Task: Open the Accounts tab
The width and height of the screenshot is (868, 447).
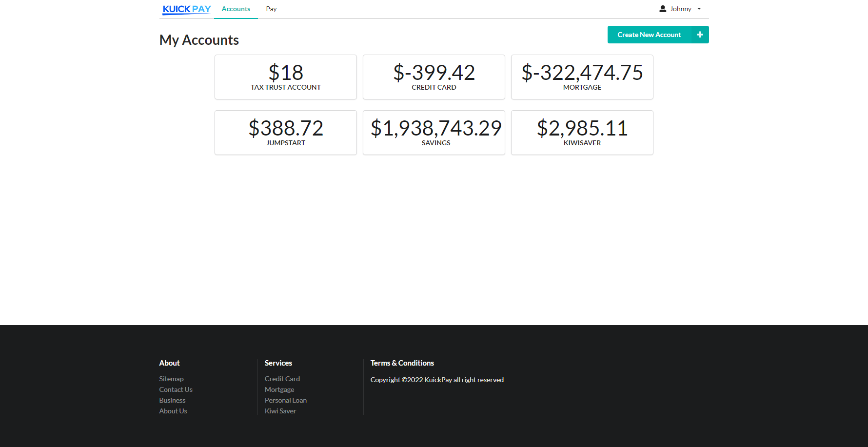Action: (x=236, y=9)
